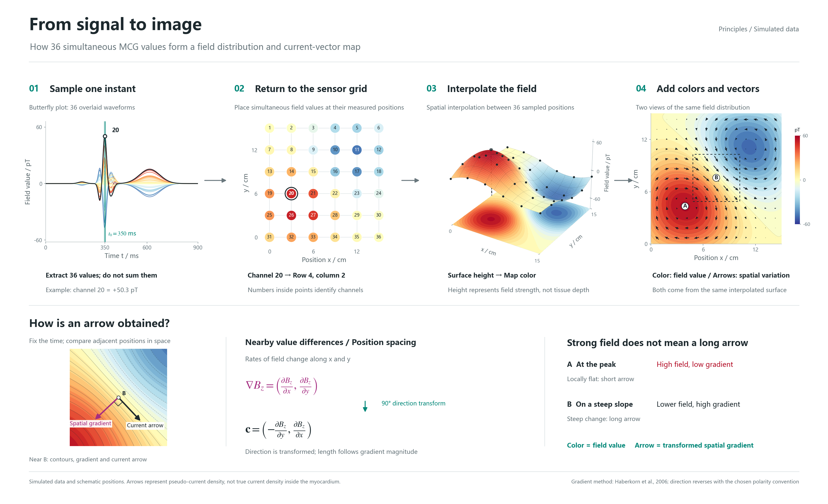
Task: Click the green 90° direction transform arrow
Action: coord(365,406)
